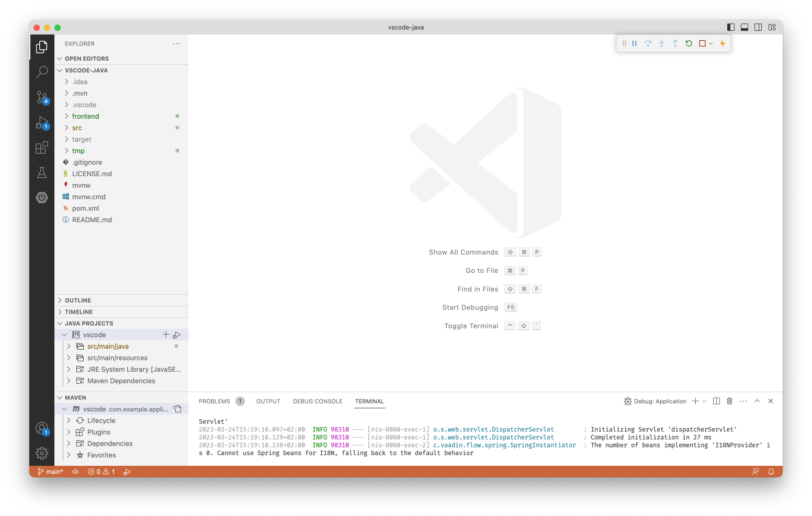Split the terminal

coord(717,401)
